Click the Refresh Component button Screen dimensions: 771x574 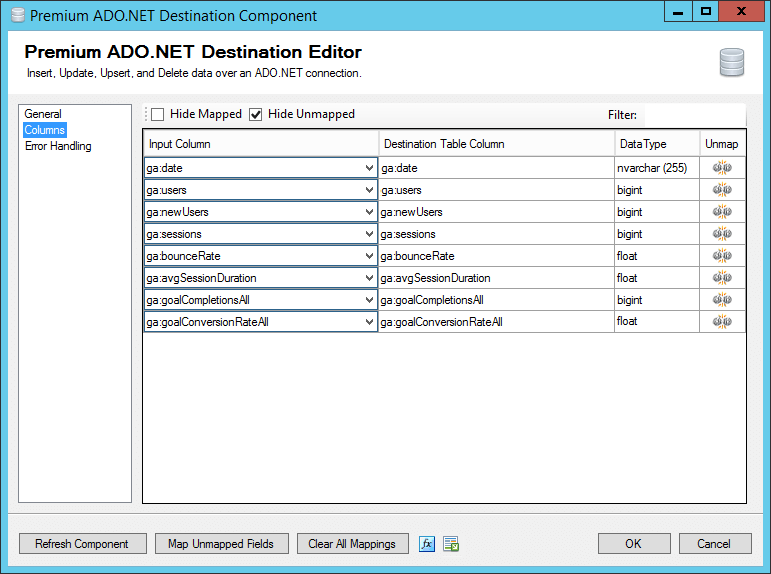(83, 544)
